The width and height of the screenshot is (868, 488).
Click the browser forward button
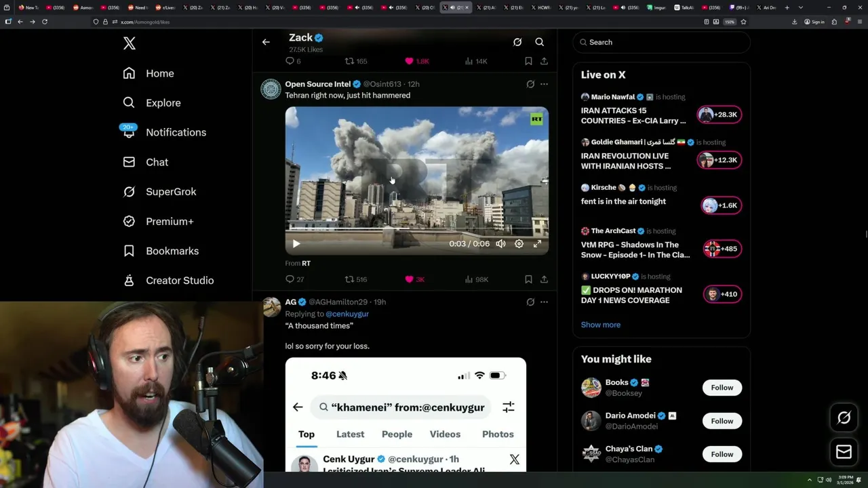click(32, 22)
